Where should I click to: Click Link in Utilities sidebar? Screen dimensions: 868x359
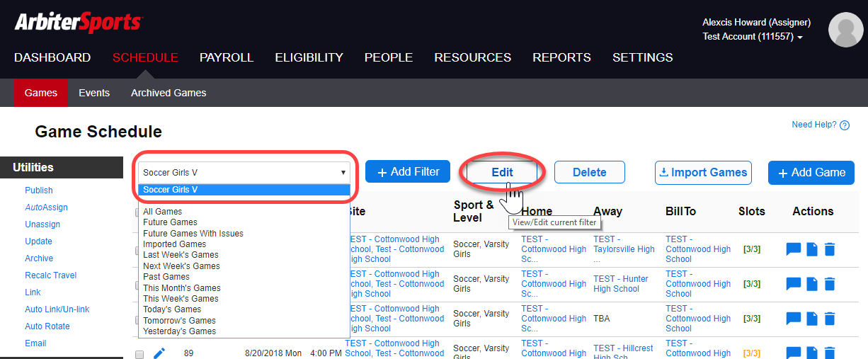[x=33, y=292]
